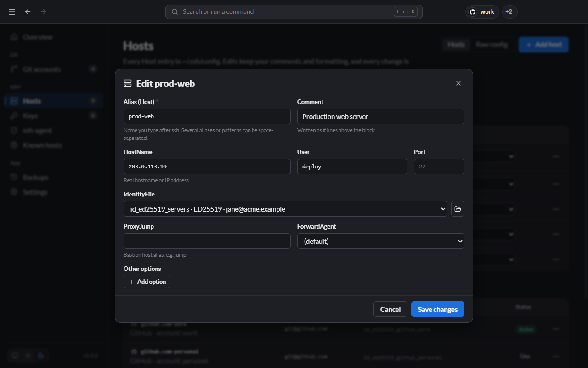Show the +2 additional accounts
The image size is (588, 368).
tap(510, 12)
